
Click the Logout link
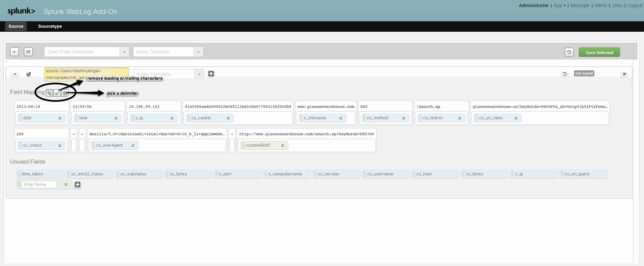click(x=635, y=5)
